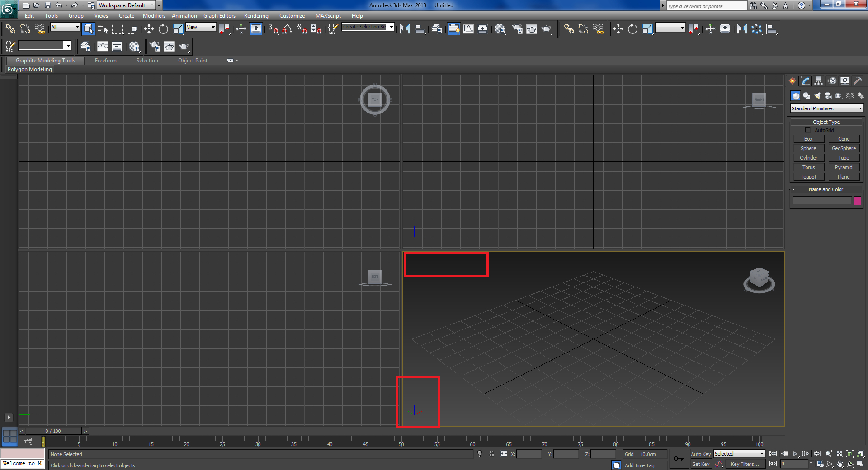The image size is (868, 470).
Task: Select the Systems category in Create panel
Action: 860,96
